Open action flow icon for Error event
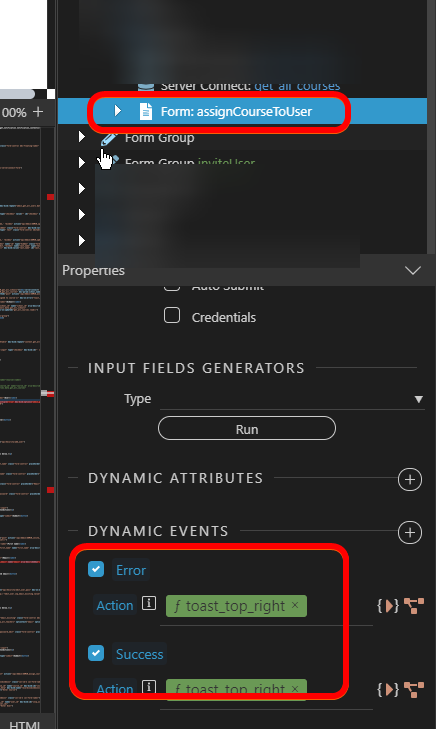 coord(414,606)
